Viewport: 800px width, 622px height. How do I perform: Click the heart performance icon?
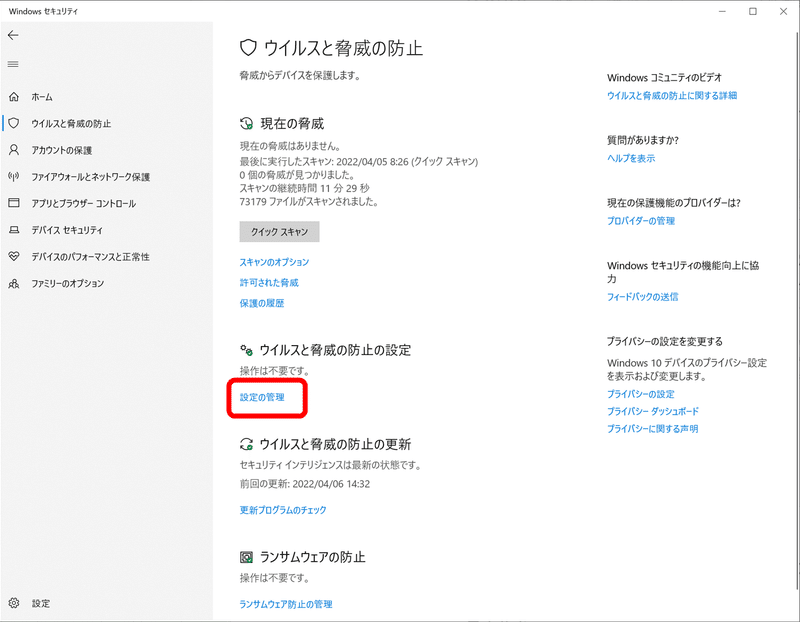pyautogui.click(x=14, y=256)
